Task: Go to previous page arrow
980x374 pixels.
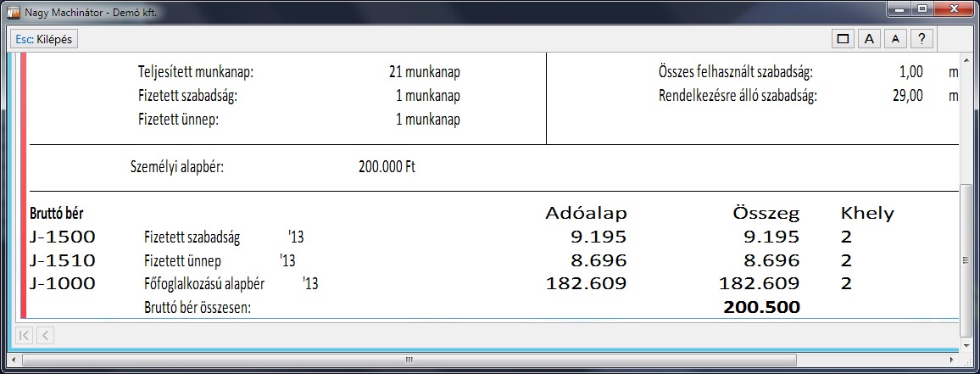Action: [x=45, y=335]
